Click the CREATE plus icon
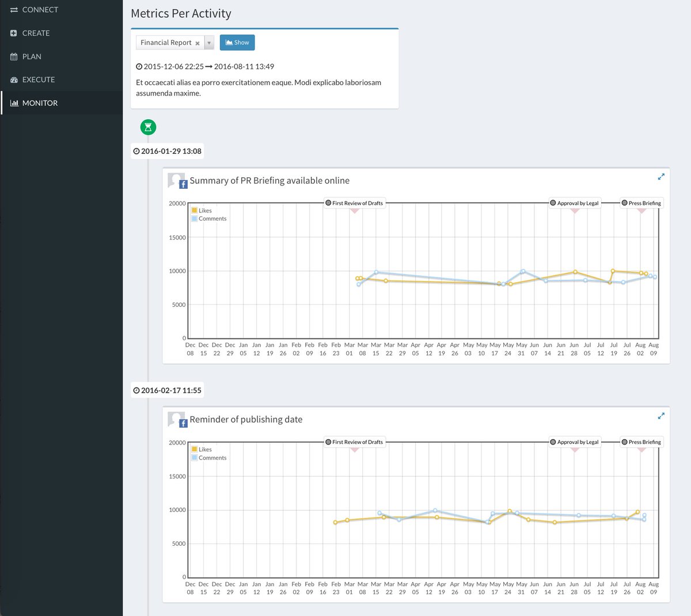The width and height of the screenshot is (691, 616). (x=14, y=33)
